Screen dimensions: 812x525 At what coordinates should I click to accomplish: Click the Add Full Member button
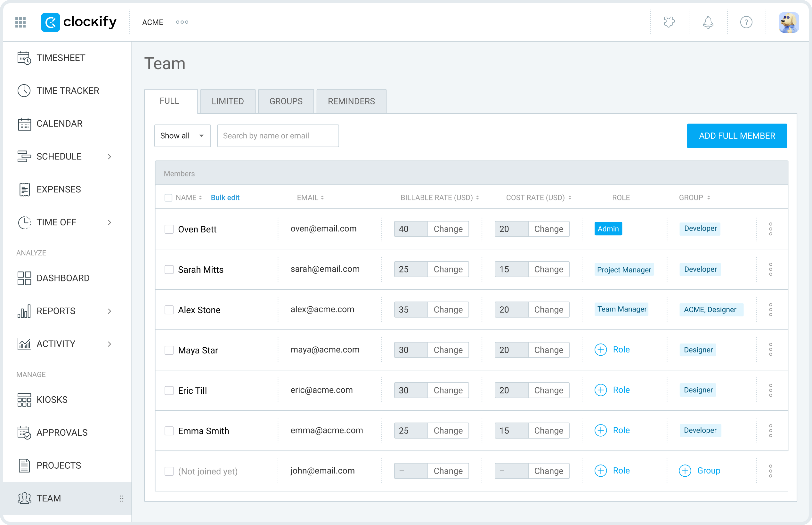pyautogui.click(x=737, y=136)
